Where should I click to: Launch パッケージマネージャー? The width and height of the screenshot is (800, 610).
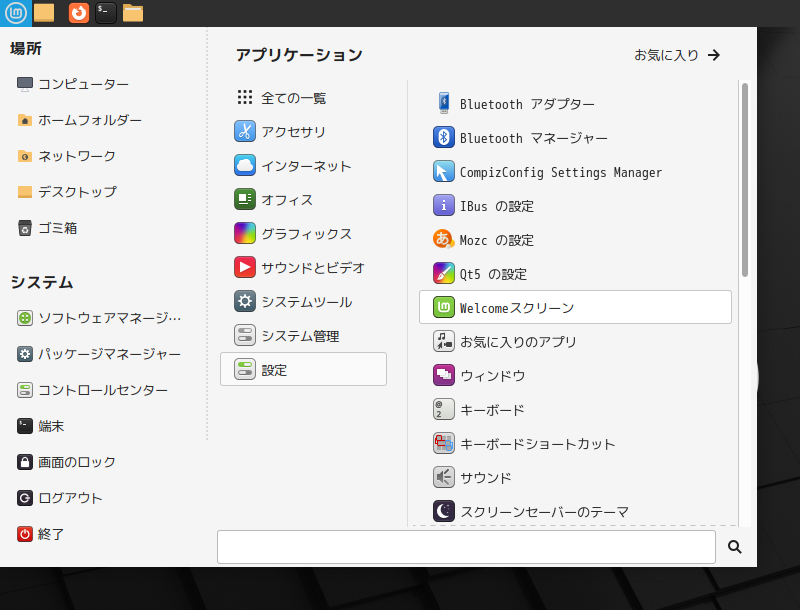(x=99, y=354)
